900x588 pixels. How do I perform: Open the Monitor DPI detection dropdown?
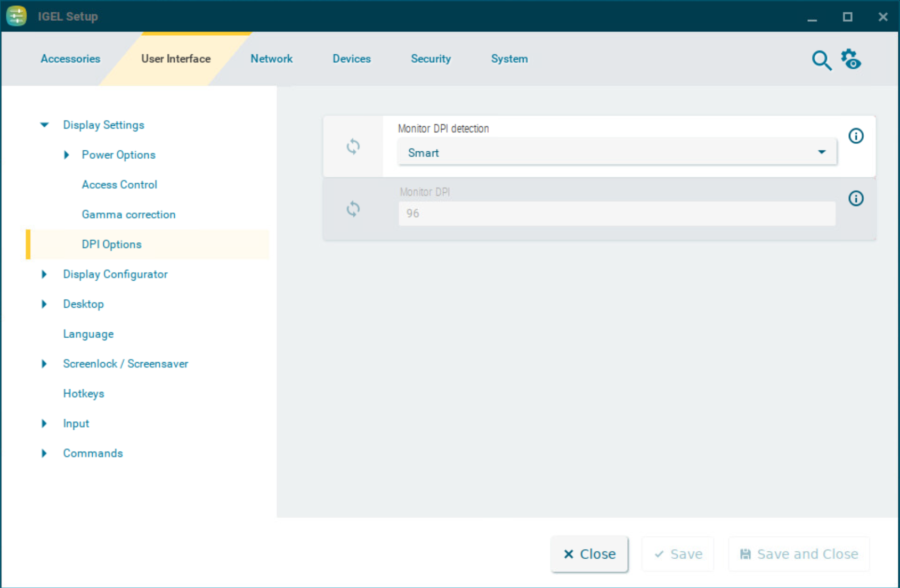(617, 153)
